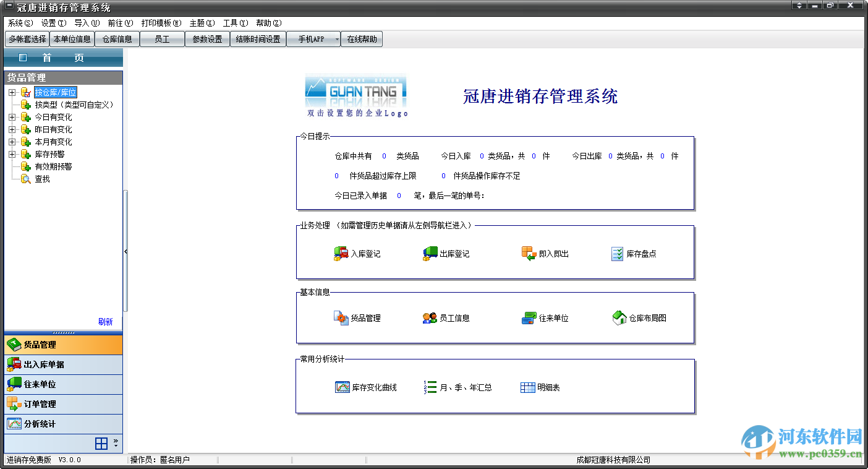Image resolution: width=868 pixels, height=469 pixels.
Task: Open the 帮助(Z) menu
Action: 268,23
